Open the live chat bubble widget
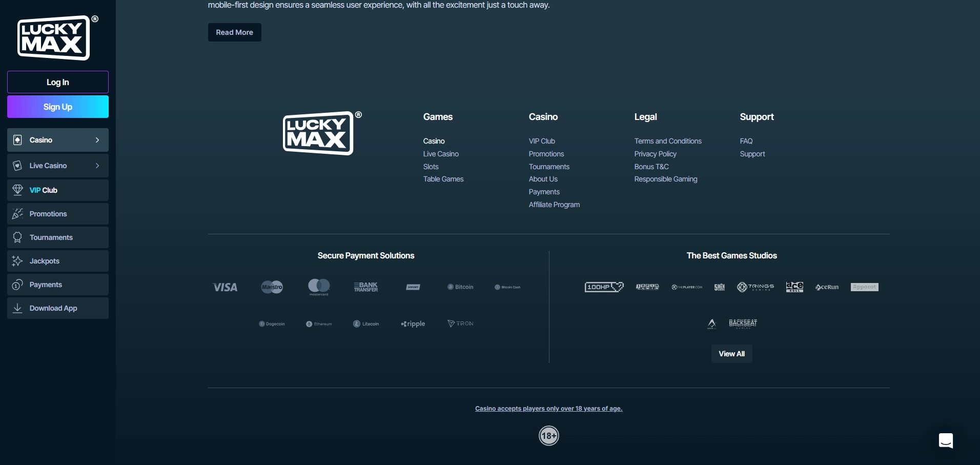The image size is (980, 465). (x=945, y=440)
